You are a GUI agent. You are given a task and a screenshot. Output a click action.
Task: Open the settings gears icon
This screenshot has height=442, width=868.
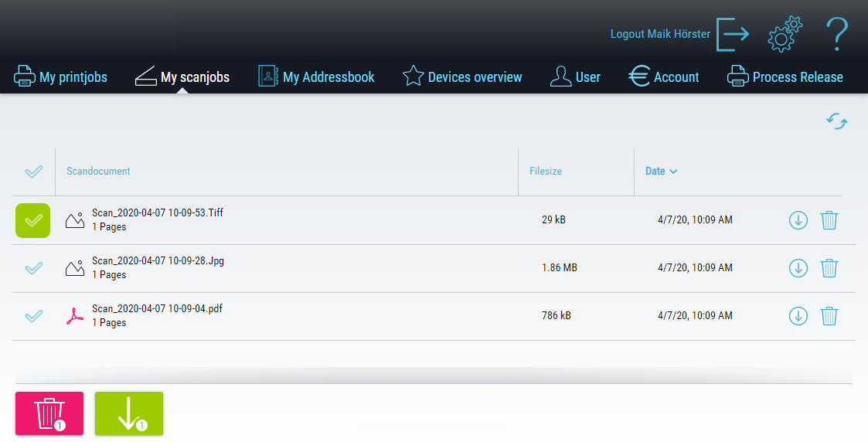[784, 34]
